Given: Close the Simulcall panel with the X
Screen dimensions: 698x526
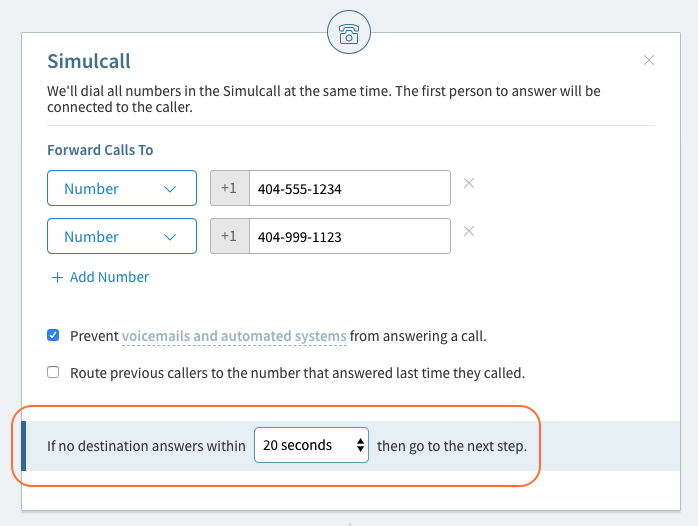Looking at the screenshot, I should click(x=649, y=60).
